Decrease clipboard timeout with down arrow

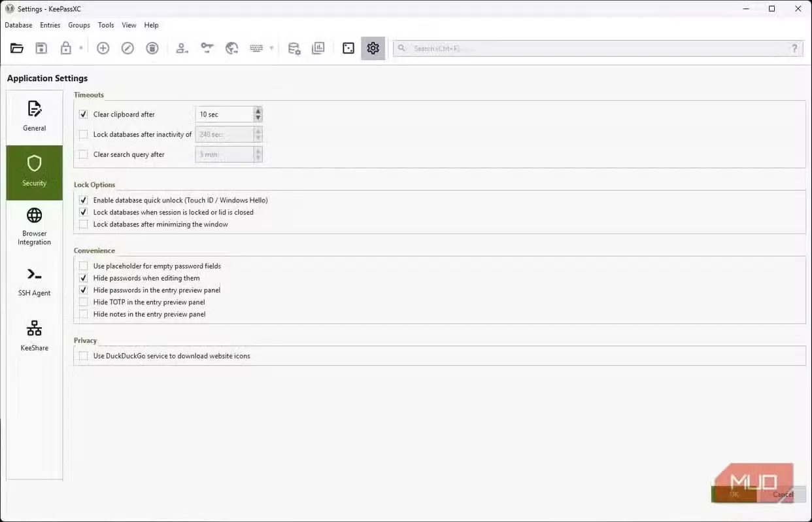(258, 118)
